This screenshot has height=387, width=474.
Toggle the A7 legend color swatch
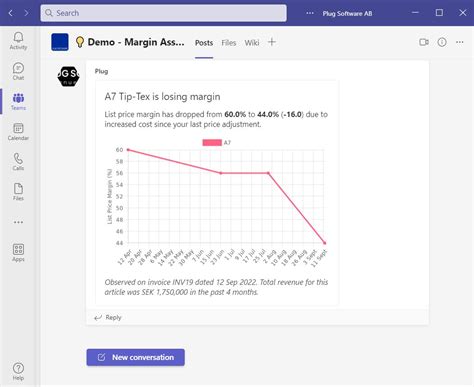coord(212,143)
